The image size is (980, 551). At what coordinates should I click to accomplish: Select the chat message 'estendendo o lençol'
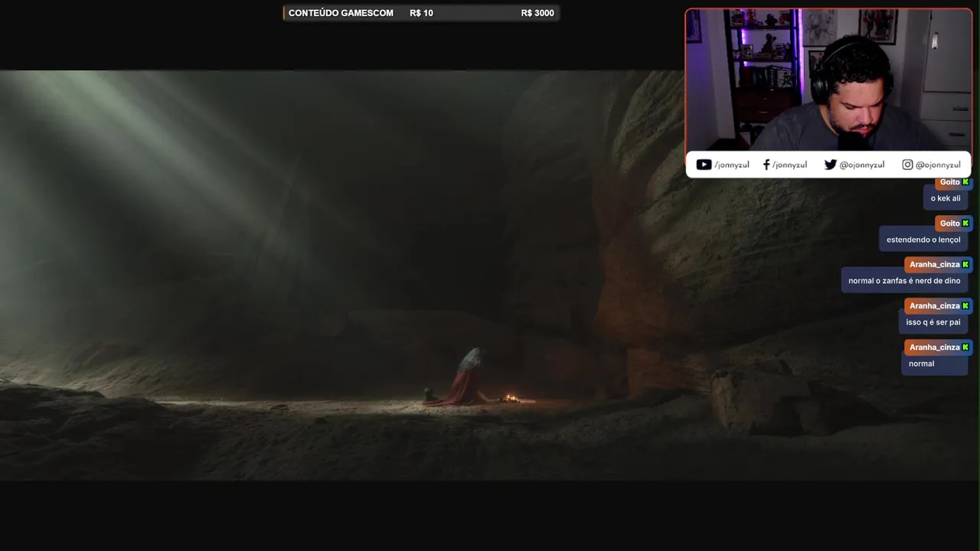(x=923, y=240)
